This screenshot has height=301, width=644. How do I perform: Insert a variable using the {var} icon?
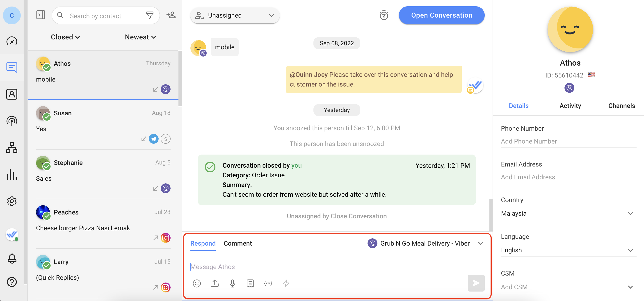click(x=268, y=283)
